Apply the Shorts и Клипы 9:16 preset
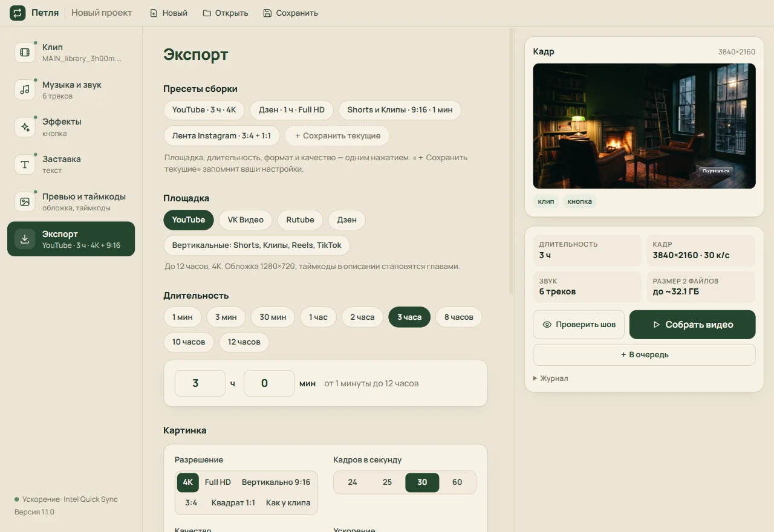Screen dimensions: 774x532 (400, 110)
